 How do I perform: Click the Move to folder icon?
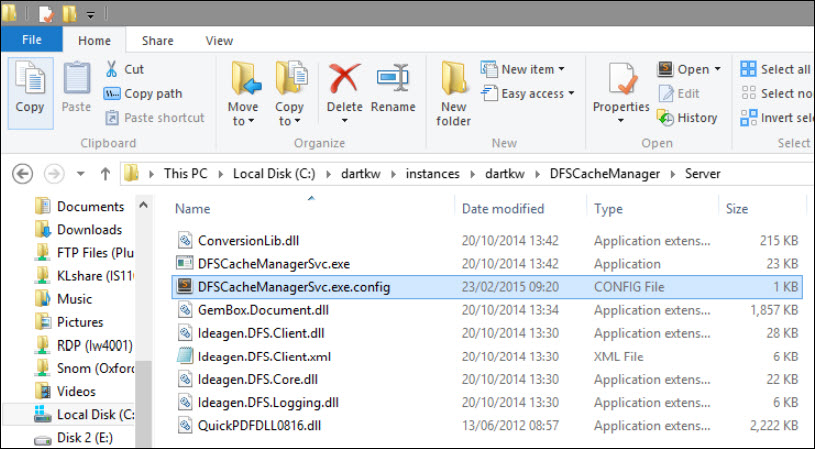pyautogui.click(x=245, y=78)
